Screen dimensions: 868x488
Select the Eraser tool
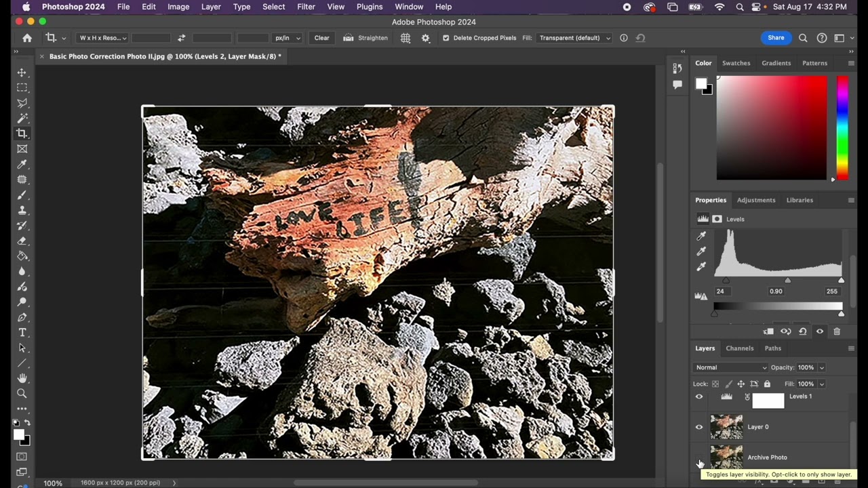click(22, 241)
